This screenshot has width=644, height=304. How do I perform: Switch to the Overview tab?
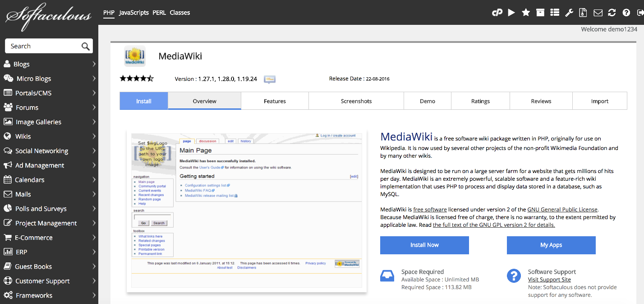coord(205,101)
